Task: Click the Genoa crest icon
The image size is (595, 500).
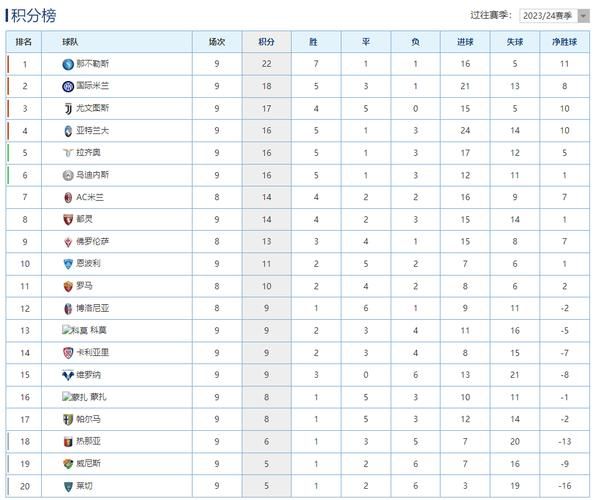Action: click(68, 442)
